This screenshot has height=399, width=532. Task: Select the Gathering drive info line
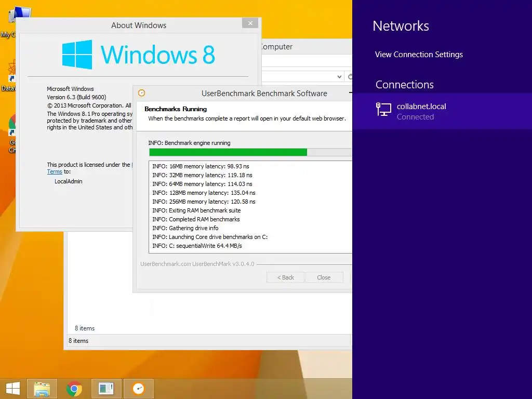185,228
